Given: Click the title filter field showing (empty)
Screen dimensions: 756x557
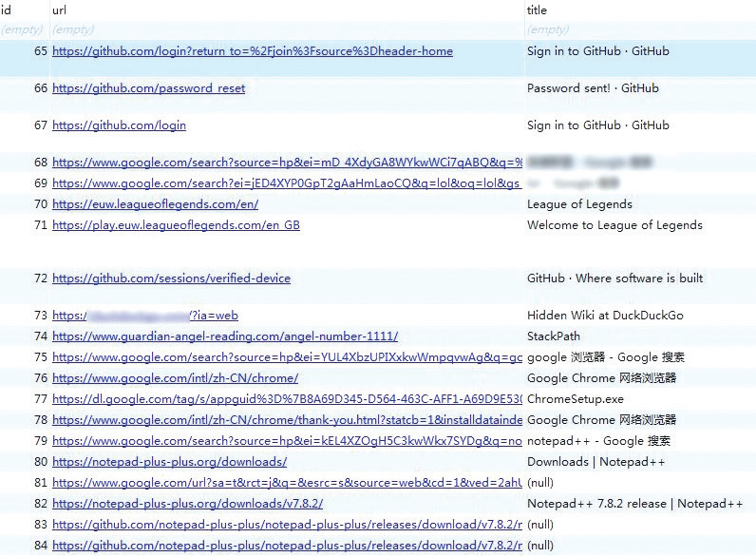Looking at the screenshot, I should click(548, 29).
